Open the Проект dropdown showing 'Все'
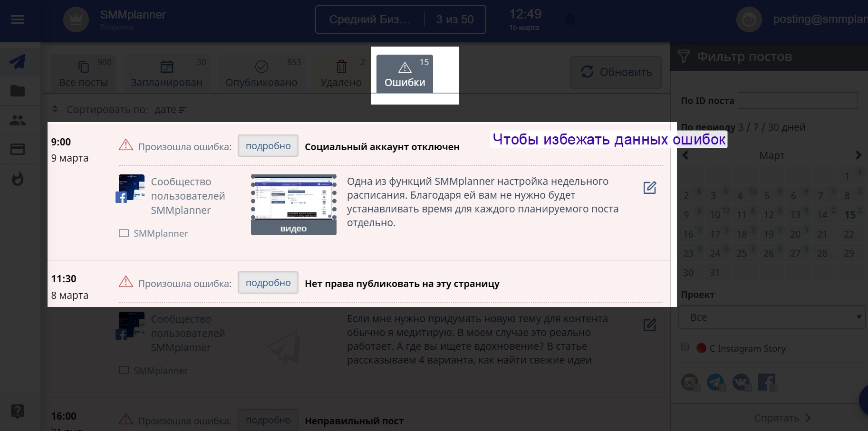This screenshot has height=431, width=868. pyautogui.click(x=772, y=317)
